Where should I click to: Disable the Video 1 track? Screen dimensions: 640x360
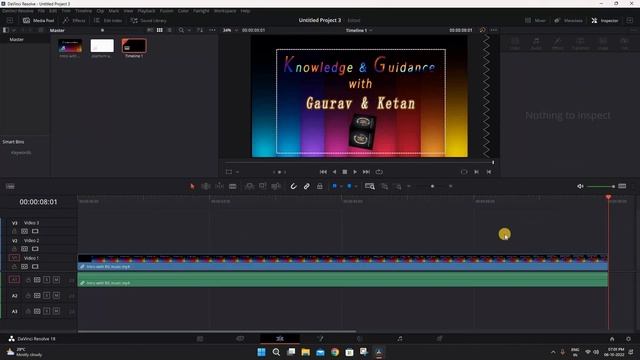tap(35, 267)
